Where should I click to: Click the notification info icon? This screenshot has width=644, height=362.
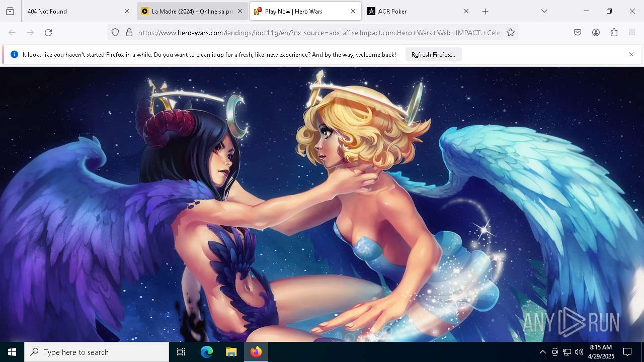14,54
